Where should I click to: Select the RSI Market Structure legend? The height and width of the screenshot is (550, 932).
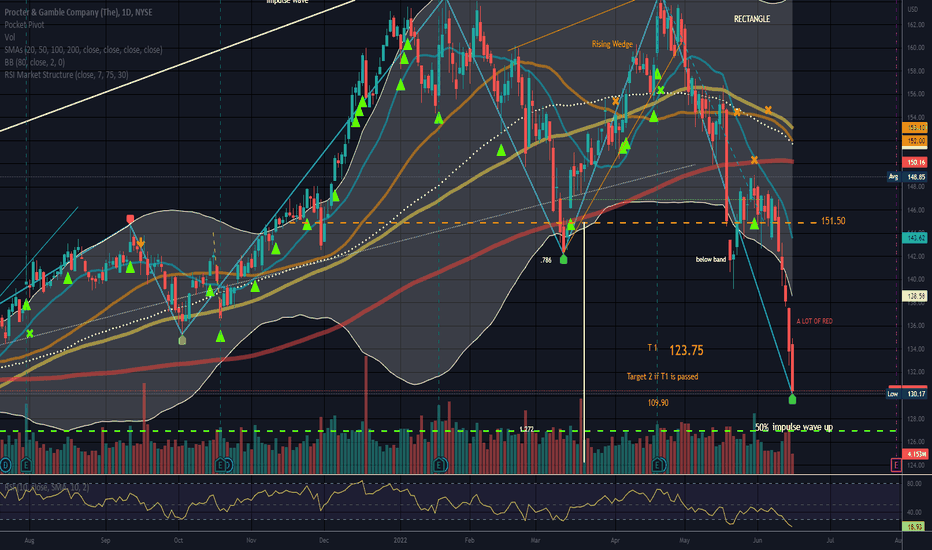pyautogui.click(x=66, y=75)
